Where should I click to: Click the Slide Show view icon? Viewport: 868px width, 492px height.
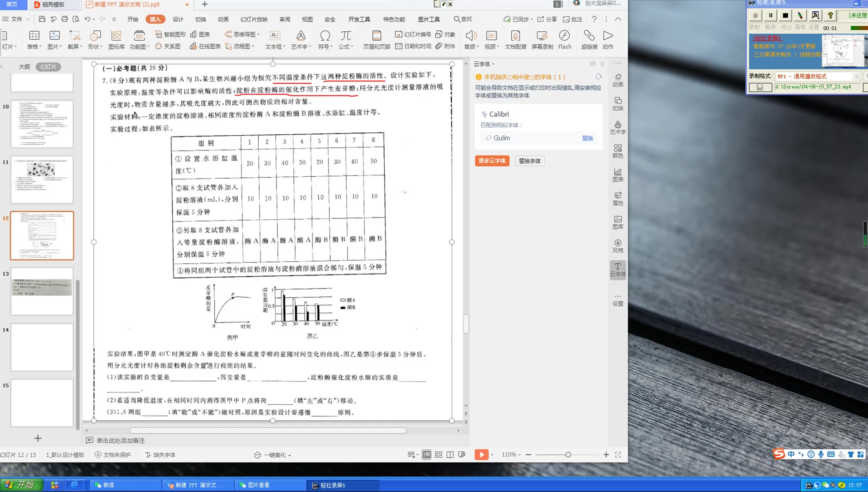pos(481,454)
